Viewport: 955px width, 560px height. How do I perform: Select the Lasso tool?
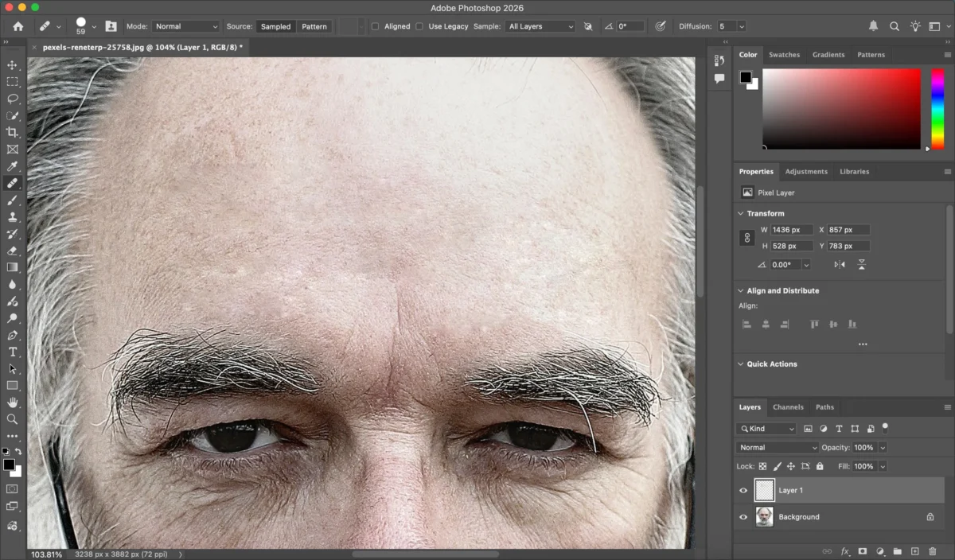click(x=12, y=99)
